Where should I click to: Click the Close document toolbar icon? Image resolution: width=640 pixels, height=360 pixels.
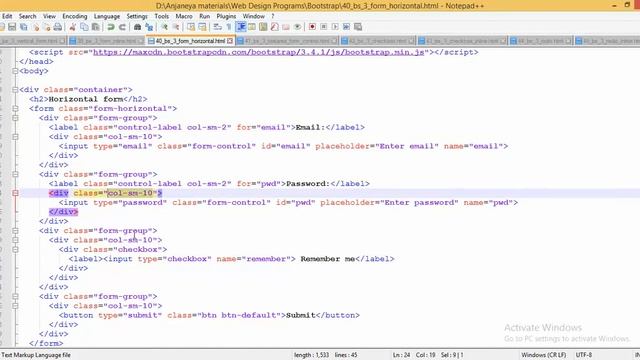pyautogui.click(x=36, y=27)
